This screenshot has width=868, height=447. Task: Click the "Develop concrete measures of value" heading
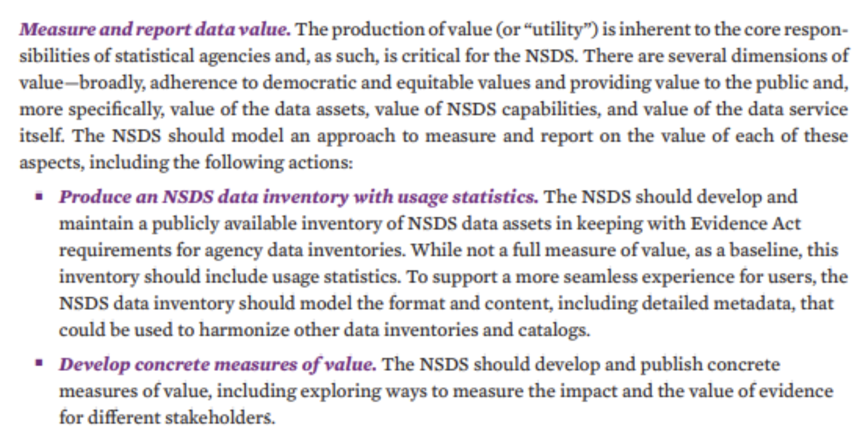coord(218,364)
